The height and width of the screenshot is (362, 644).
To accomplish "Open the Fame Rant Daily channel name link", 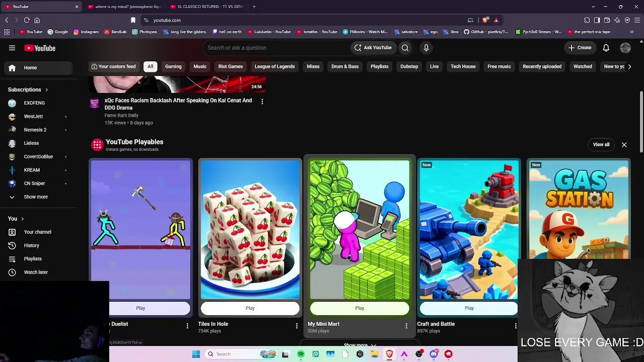I will [121, 116].
